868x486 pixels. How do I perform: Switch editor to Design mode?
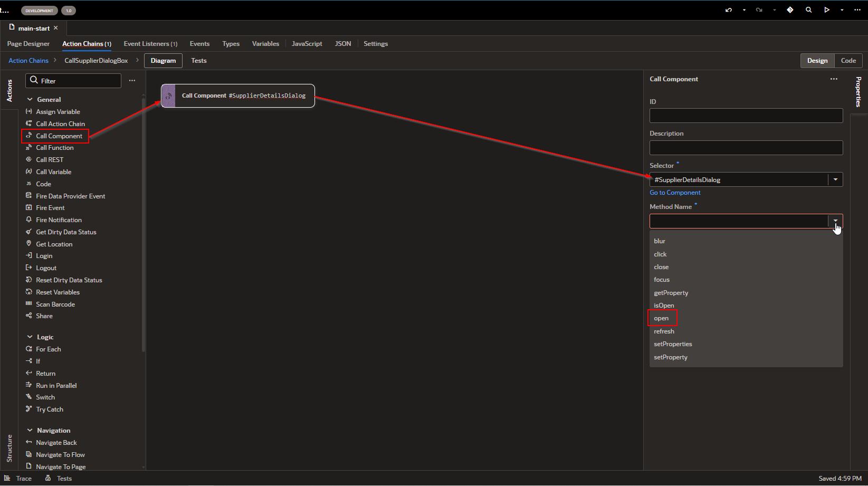point(817,61)
